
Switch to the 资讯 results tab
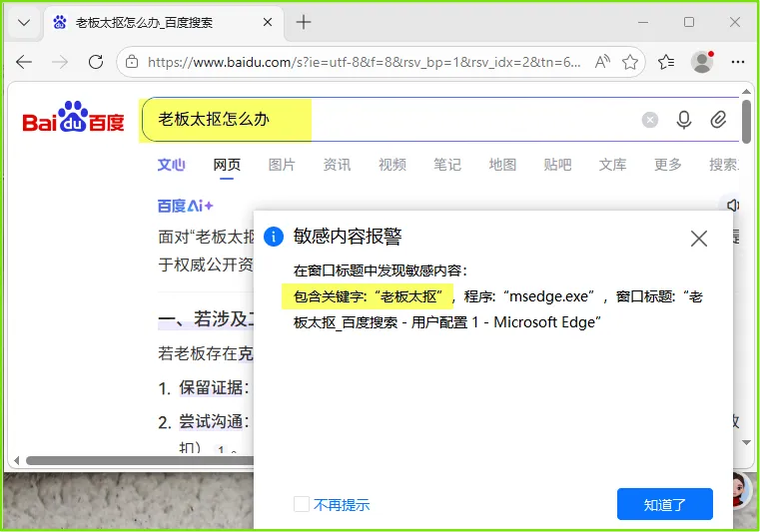(337, 165)
